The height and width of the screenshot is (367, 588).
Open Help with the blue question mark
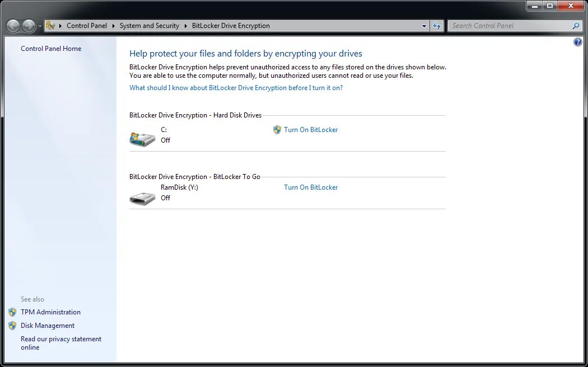point(578,42)
